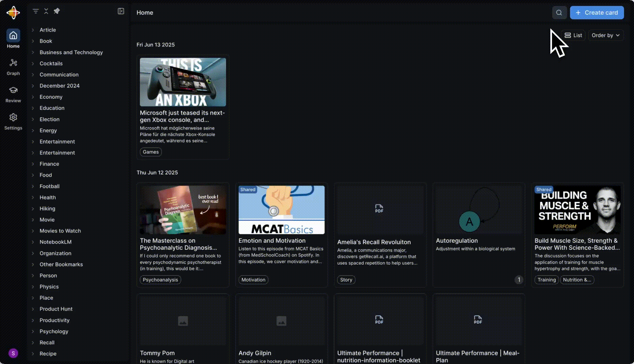
Task: Click the PDF icon on Meal-Plan card
Action: [x=478, y=320]
